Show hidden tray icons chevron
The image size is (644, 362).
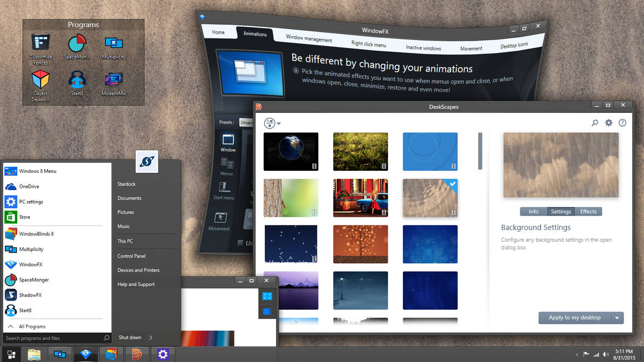[x=576, y=354]
